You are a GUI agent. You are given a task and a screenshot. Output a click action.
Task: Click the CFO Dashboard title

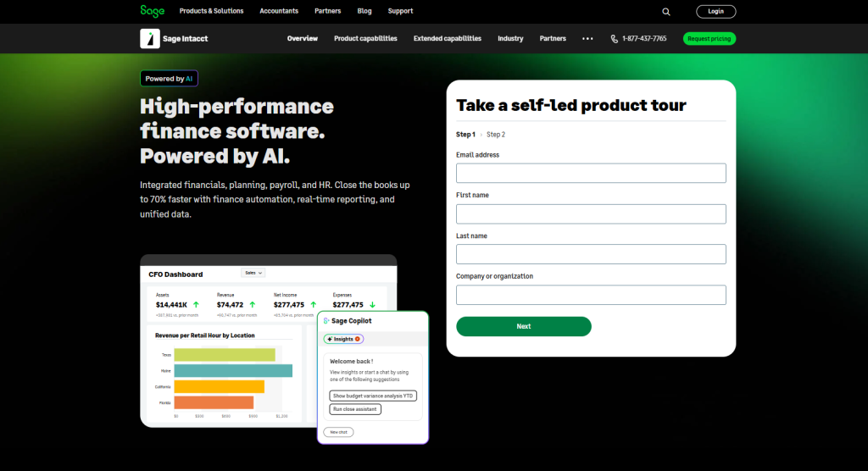[175, 274]
